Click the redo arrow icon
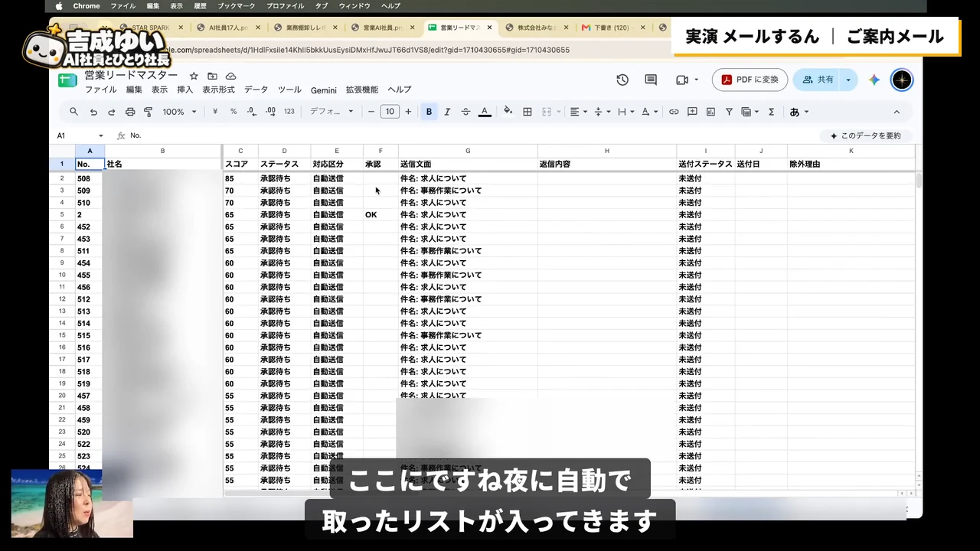This screenshot has width=980, height=551. click(x=112, y=112)
